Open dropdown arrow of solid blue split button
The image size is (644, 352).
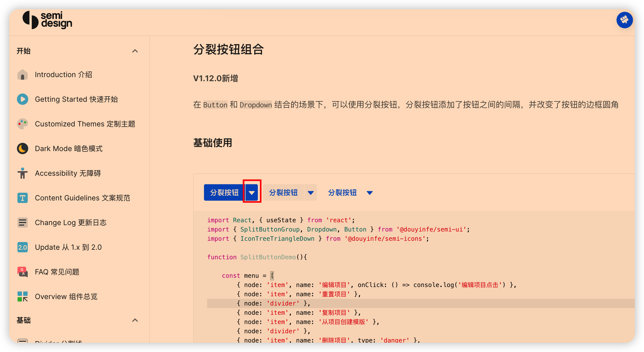[x=252, y=192]
